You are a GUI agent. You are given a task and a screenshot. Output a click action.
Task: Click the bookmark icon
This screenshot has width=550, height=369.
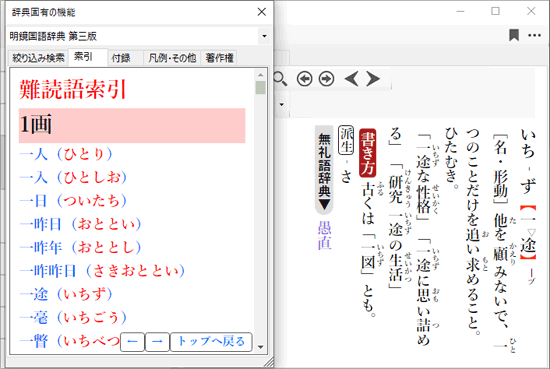(514, 35)
